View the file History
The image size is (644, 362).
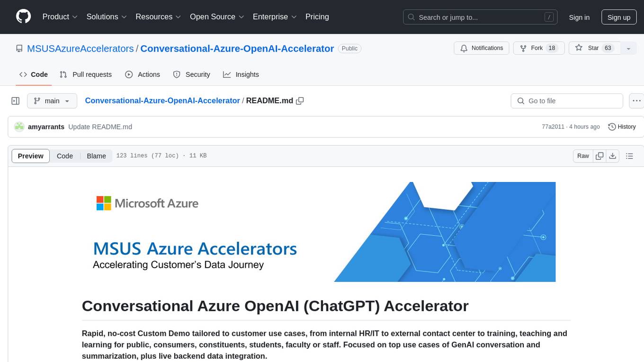tap(622, 127)
